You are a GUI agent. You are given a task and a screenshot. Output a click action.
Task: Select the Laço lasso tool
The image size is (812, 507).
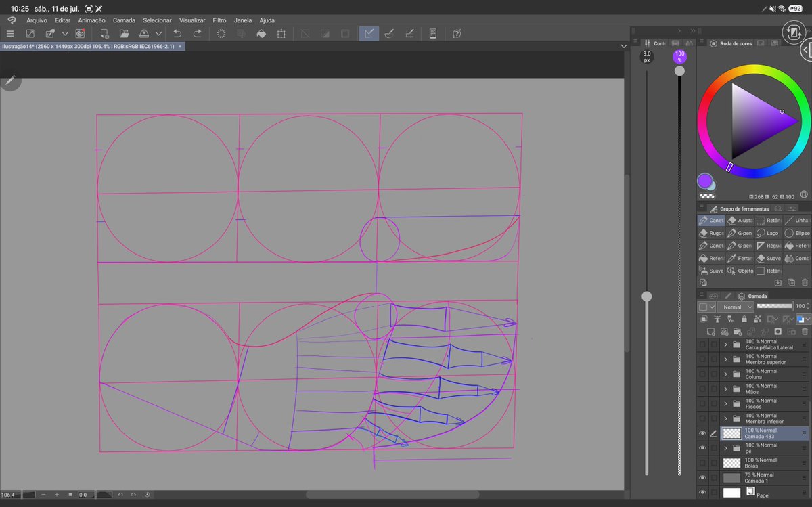point(769,233)
